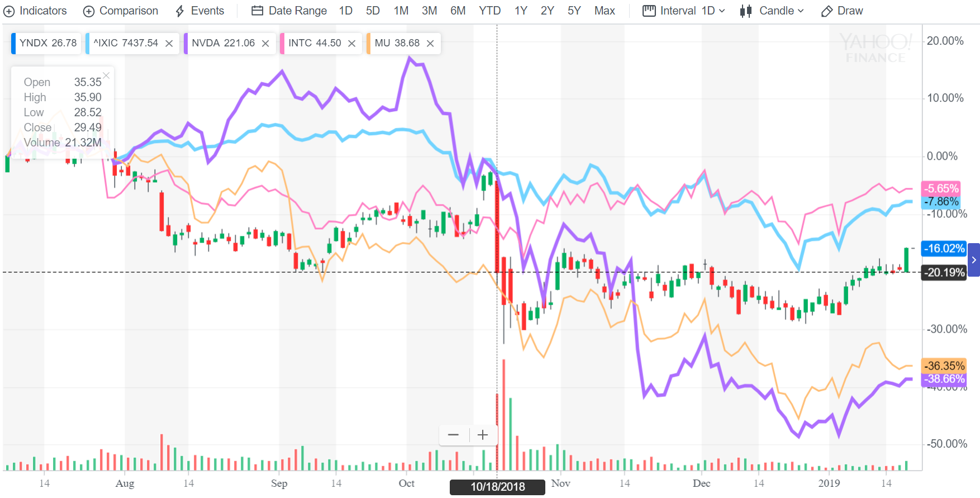Viewport: 980px width, 498px height.
Task: Click the -16.02% YNDX price label
Action: point(944,248)
